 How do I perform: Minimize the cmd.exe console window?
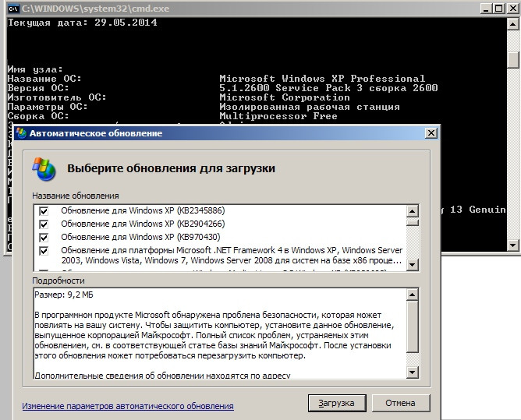coord(484,9)
